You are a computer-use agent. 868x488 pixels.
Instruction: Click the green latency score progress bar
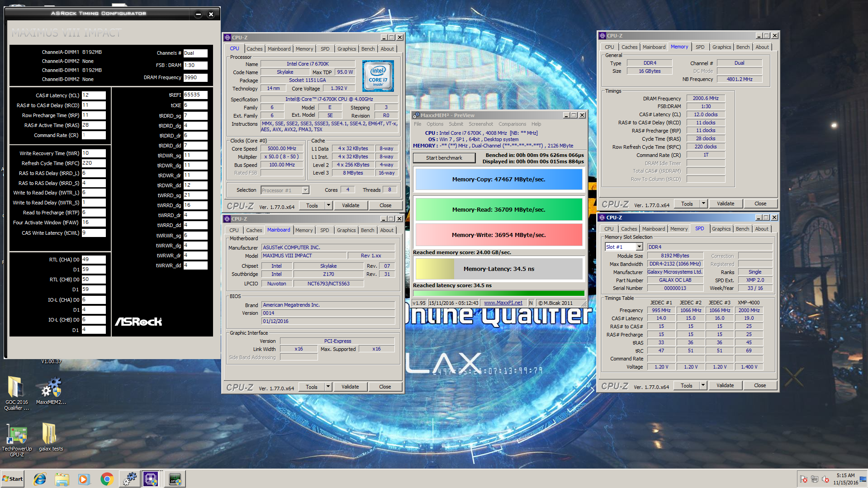coord(498,293)
